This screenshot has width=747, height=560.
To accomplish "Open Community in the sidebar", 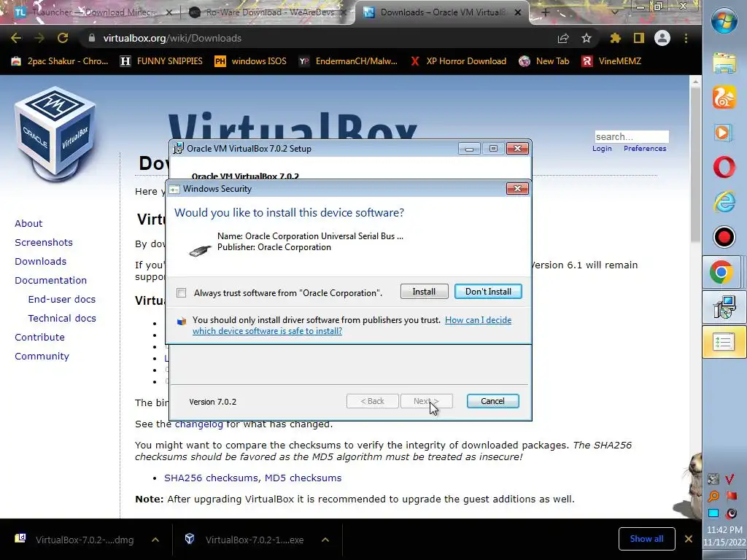I will [42, 356].
